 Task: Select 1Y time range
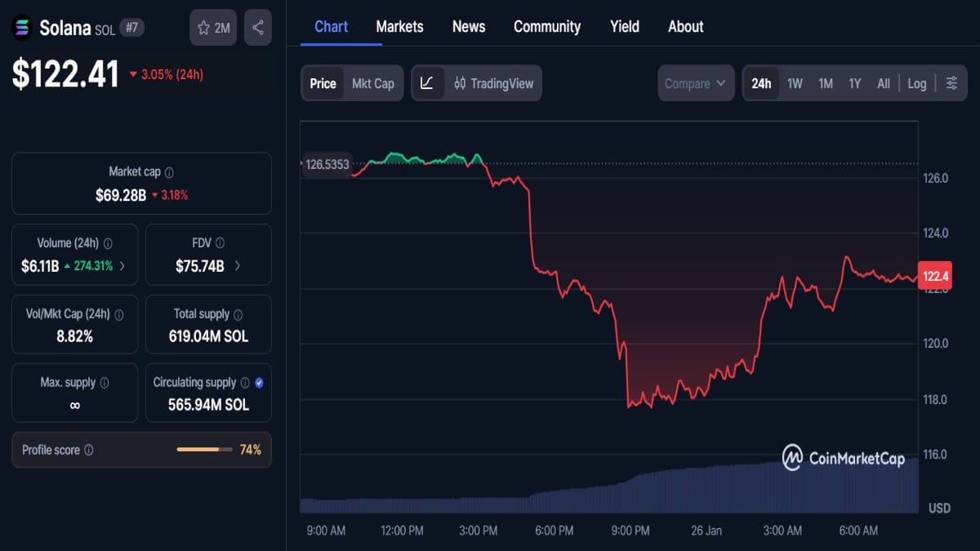pos(854,83)
